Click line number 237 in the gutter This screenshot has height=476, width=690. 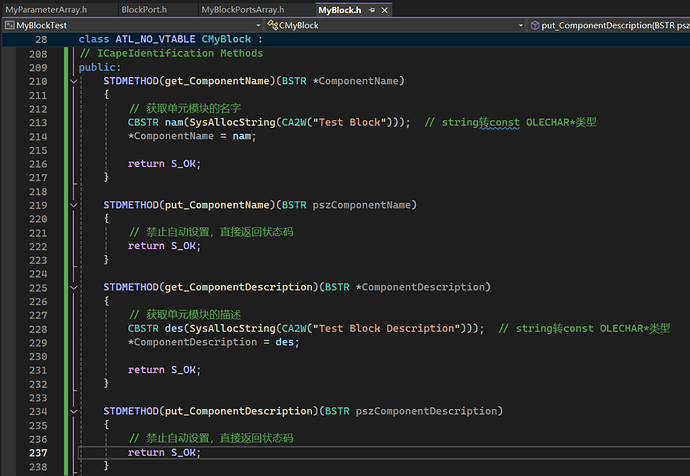pos(38,453)
